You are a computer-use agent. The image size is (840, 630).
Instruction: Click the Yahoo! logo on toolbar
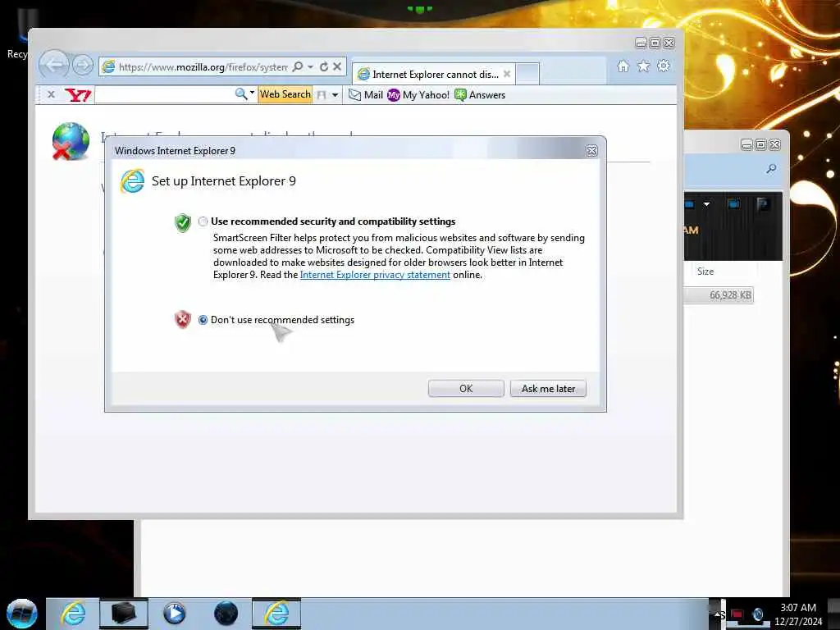click(x=78, y=95)
